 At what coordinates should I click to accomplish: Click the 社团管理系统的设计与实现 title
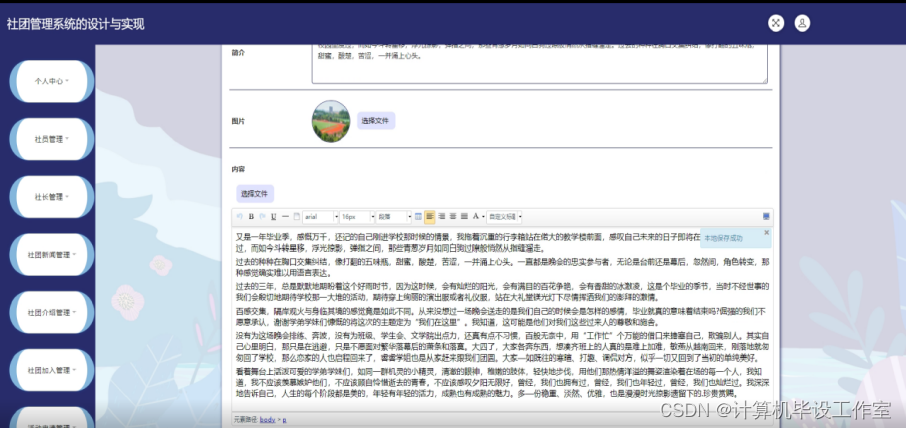click(76, 24)
